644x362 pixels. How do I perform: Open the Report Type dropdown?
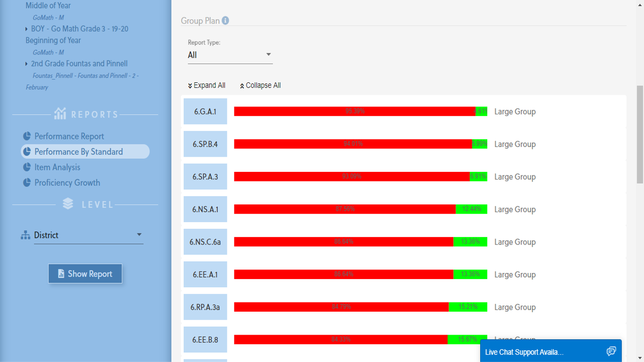230,55
